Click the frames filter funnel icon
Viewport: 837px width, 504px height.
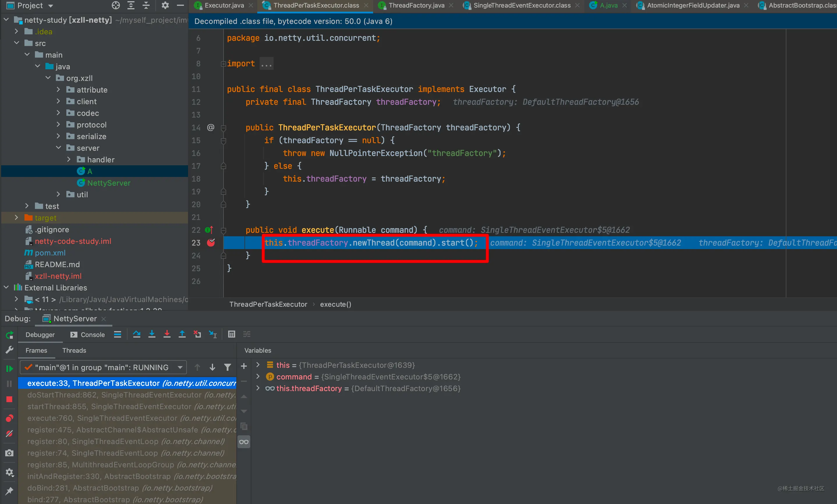pyautogui.click(x=228, y=367)
